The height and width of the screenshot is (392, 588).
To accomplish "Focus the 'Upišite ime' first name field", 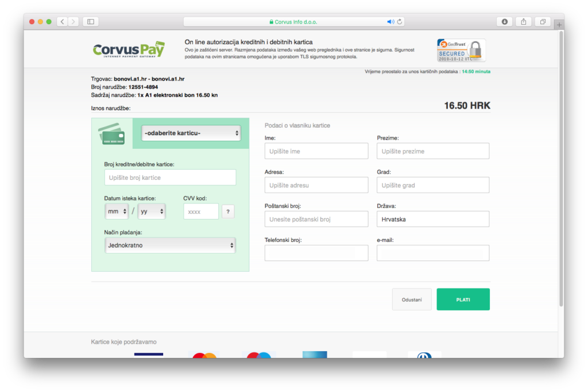I will pos(316,151).
